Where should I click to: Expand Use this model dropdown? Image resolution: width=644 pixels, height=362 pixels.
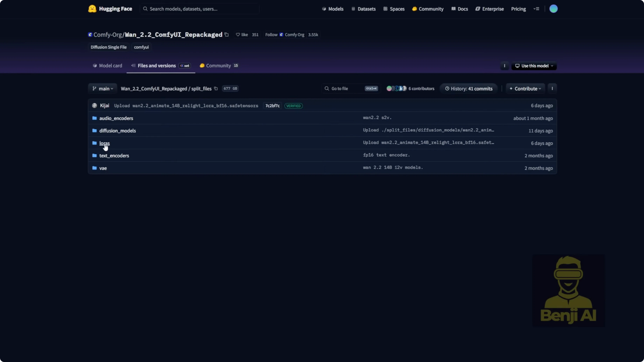pos(534,66)
